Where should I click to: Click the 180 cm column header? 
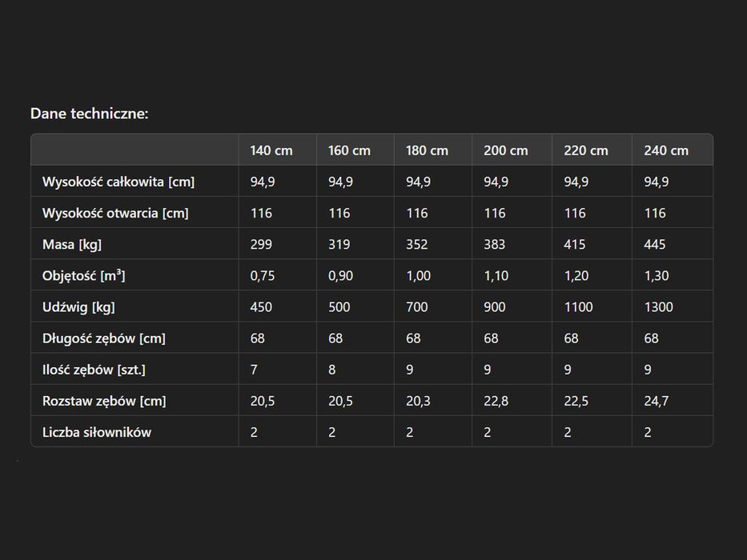click(x=427, y=150)
